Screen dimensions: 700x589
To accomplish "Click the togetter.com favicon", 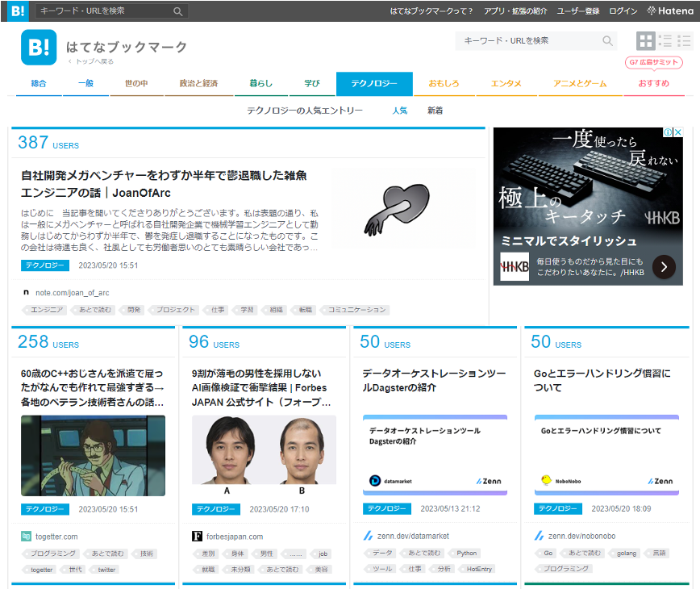I will [x=26, y=537].
